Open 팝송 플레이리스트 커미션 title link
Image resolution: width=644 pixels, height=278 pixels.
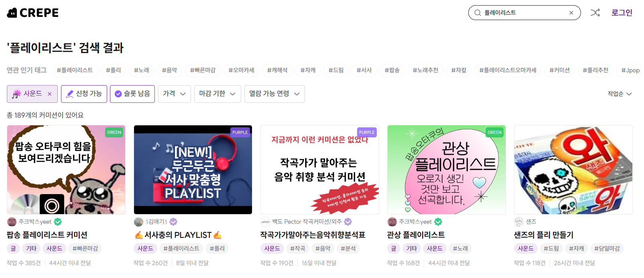tap(47, 235)
